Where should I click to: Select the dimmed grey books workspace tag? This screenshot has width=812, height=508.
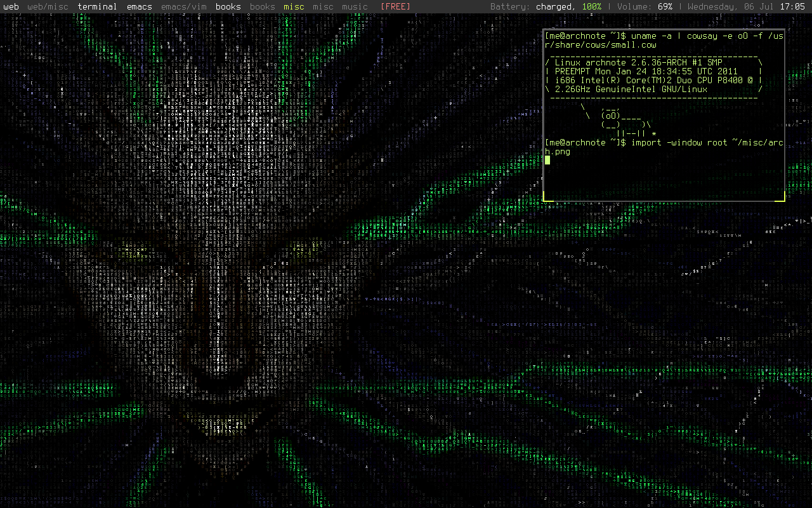coord(263,7)
